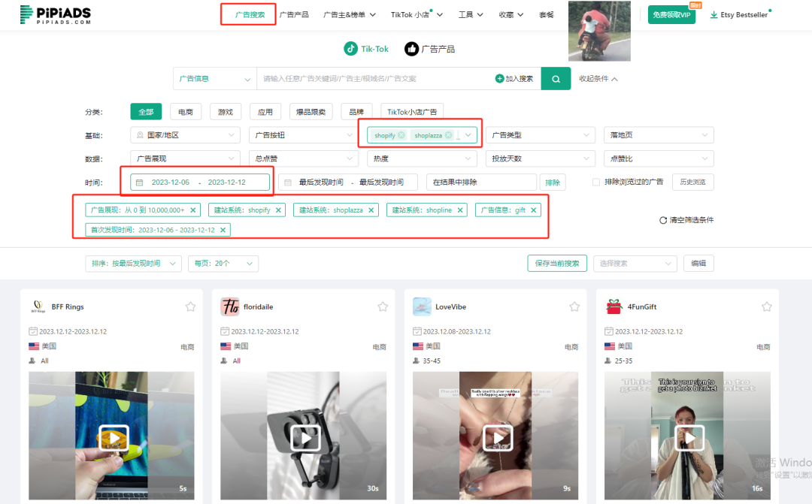The width and height of the screenshot is (812, 504).
Task: Open the 广告类型 dropdown
Action: click(541, 135)
